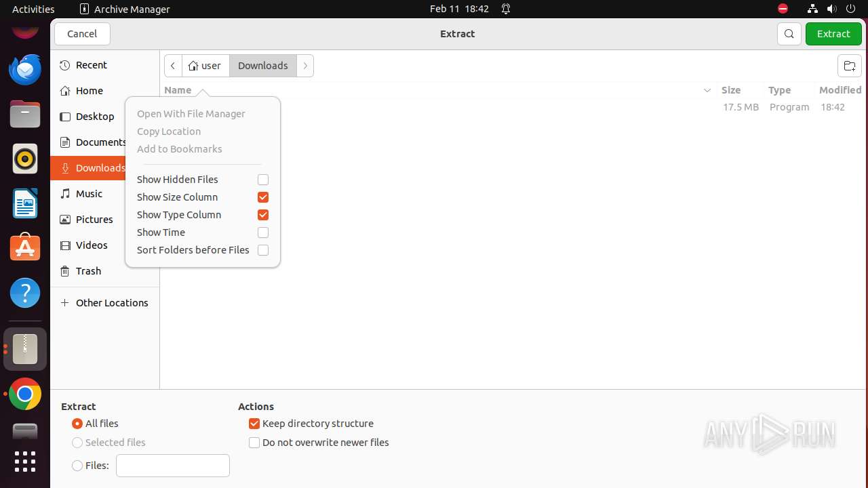Open Show Applications grid in dock

[25, 462]
